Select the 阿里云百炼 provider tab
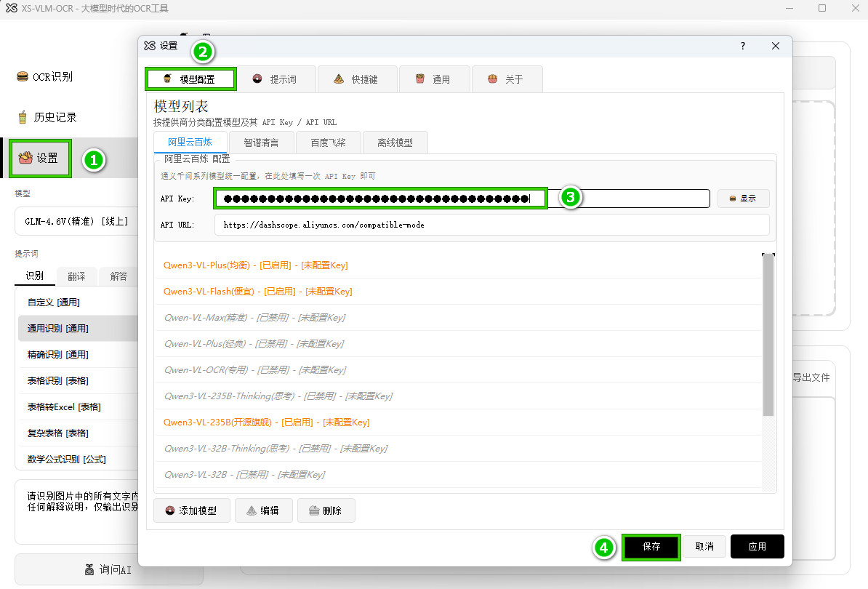868x589 pixels. click(x=190, y=143)
